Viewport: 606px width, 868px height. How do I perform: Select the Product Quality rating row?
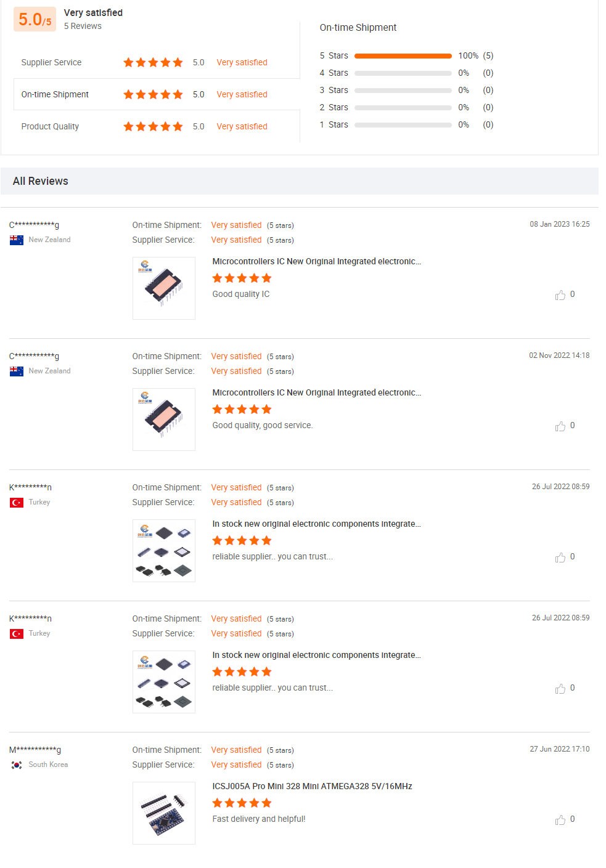click(x=157, y=126)
